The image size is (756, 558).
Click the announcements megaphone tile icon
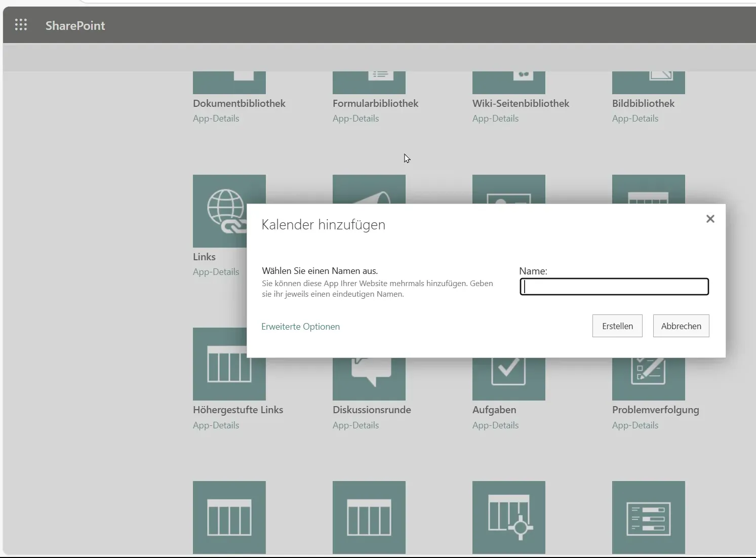[x=369, y=189]
